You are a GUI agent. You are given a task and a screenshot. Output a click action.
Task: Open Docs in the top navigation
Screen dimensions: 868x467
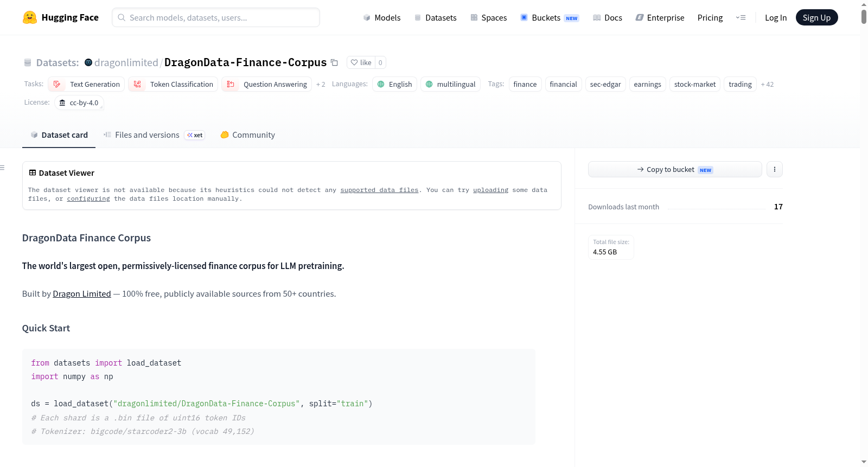[x=607, y=17]
